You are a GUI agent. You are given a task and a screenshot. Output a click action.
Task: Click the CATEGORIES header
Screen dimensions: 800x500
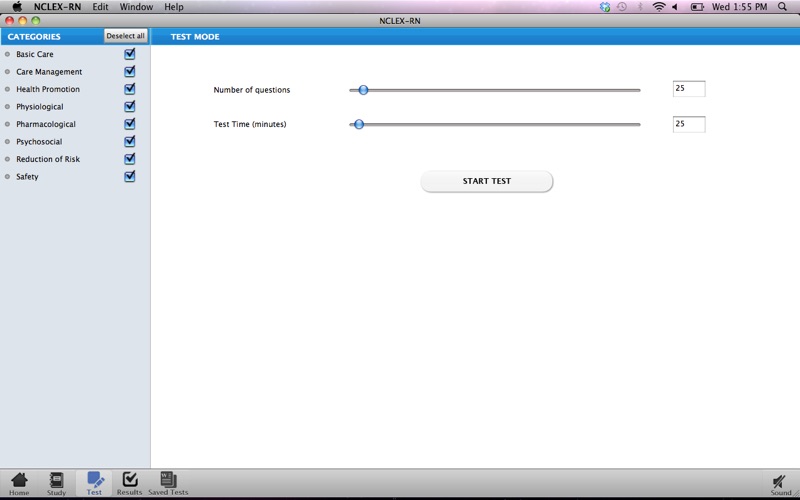click(x=34, y=37)
